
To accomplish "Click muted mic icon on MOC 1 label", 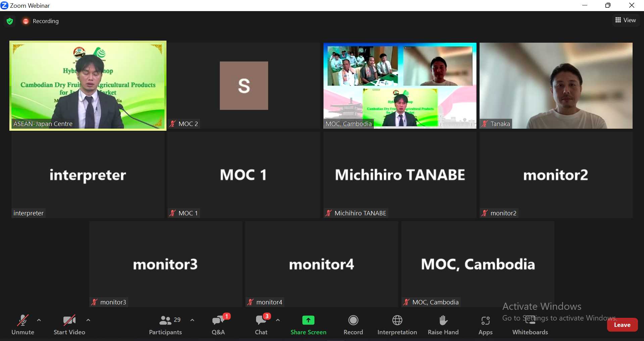I will [172, 213].
